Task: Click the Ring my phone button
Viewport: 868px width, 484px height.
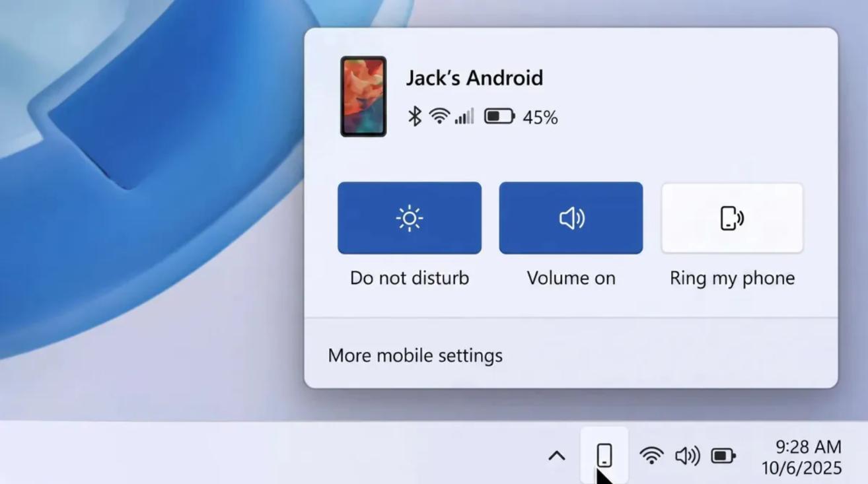Action: 732,218
